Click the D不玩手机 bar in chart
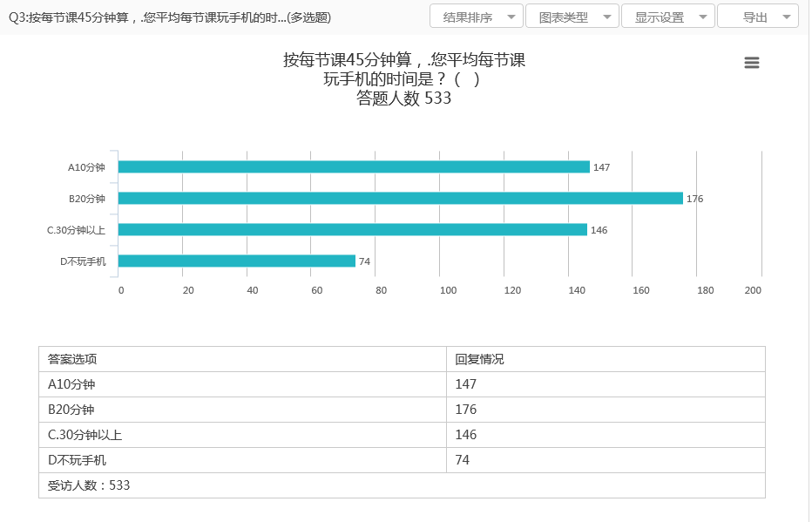This screenshot has width=812, height=522. pyautogui.click(x=237, y=261)
